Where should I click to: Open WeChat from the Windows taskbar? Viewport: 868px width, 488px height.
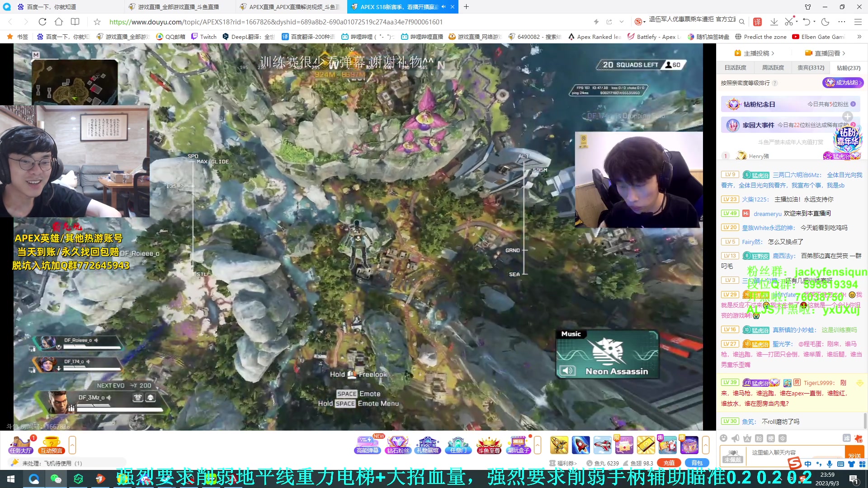click(x=56, y=479)
